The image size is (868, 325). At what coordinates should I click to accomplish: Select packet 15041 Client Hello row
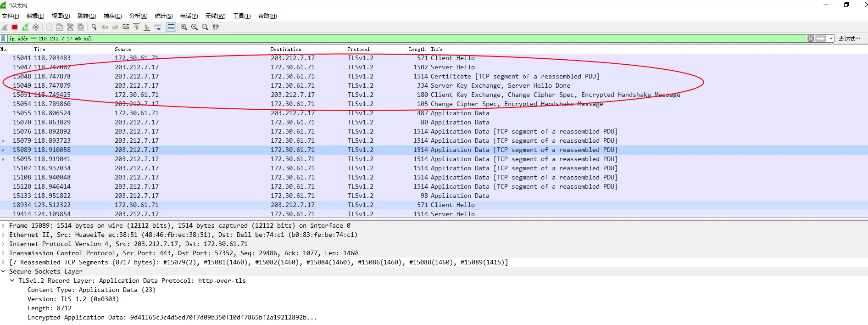click(x=434, y=58)
